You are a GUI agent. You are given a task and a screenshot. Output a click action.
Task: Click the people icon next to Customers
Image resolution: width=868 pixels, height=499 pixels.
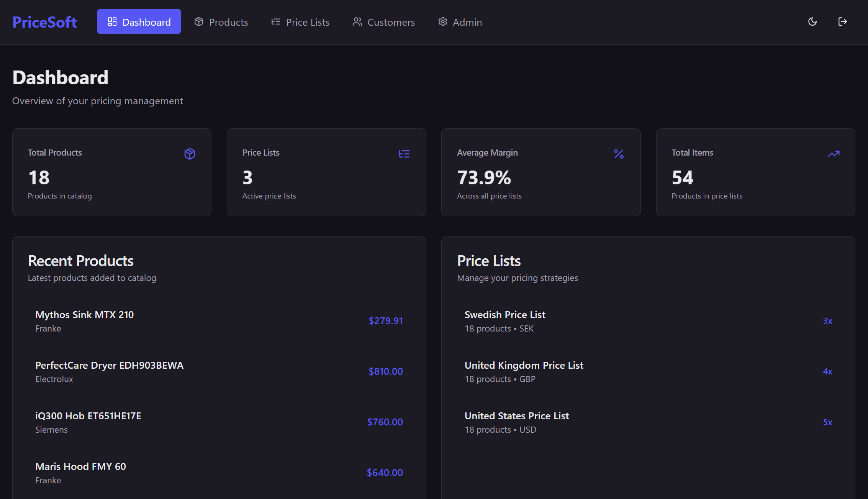click(x=357, y=22)
